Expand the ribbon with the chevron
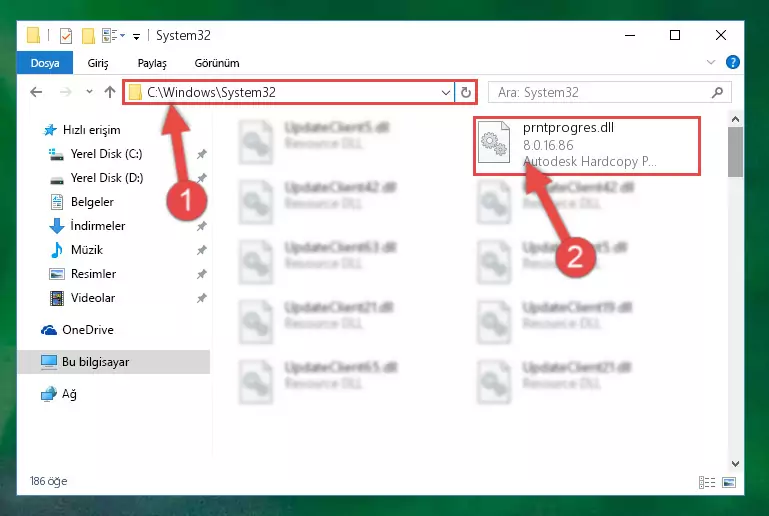The width and height of the screenshot is (769, 516). [x=711, y=62]
